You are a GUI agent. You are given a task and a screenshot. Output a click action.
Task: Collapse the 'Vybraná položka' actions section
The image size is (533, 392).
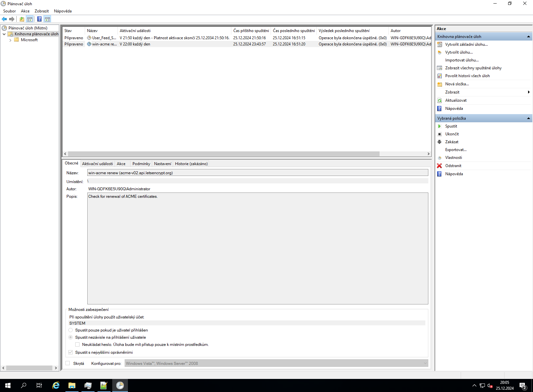[x=529, y=118]
